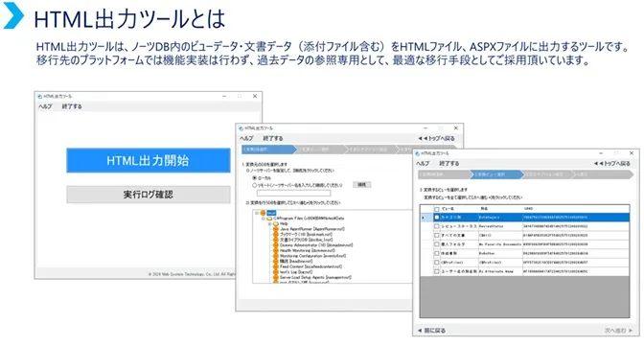
Task: Click the log.nsf database icon
Action: point(276,271)
